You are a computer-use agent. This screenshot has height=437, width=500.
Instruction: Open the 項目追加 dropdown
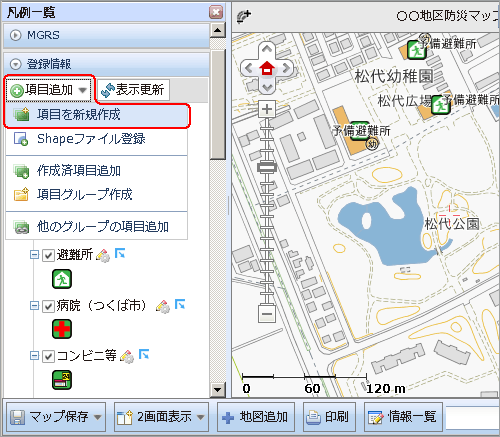pyautogui.click(x=49, y=90)
